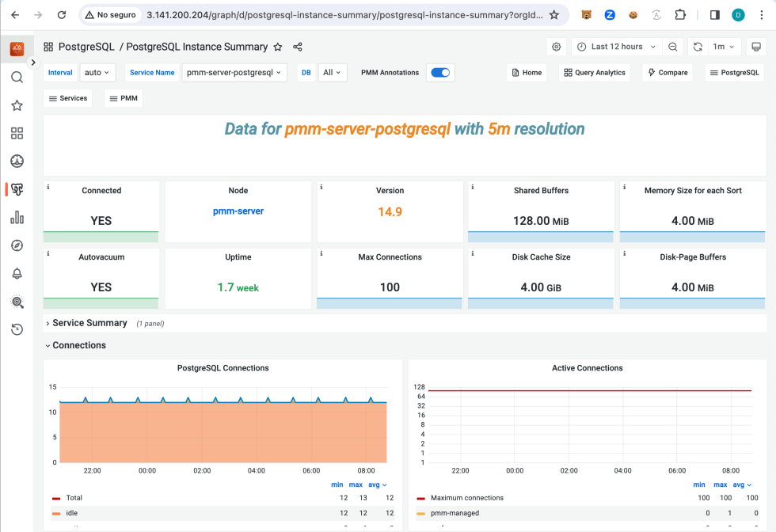Open Alerting via the bell icon
776x532 pixels.
point(17,272)
